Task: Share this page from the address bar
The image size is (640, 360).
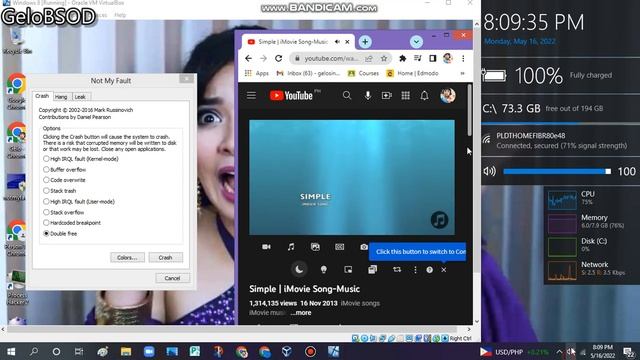Action: [x=369, y=59]
